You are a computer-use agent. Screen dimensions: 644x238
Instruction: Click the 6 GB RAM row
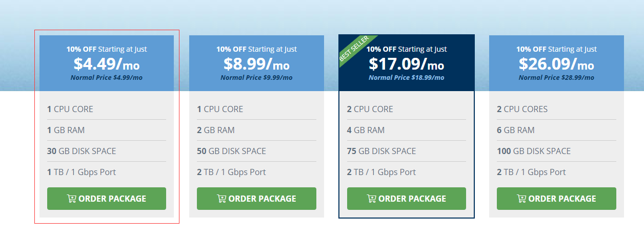click(x=556, y=130)
